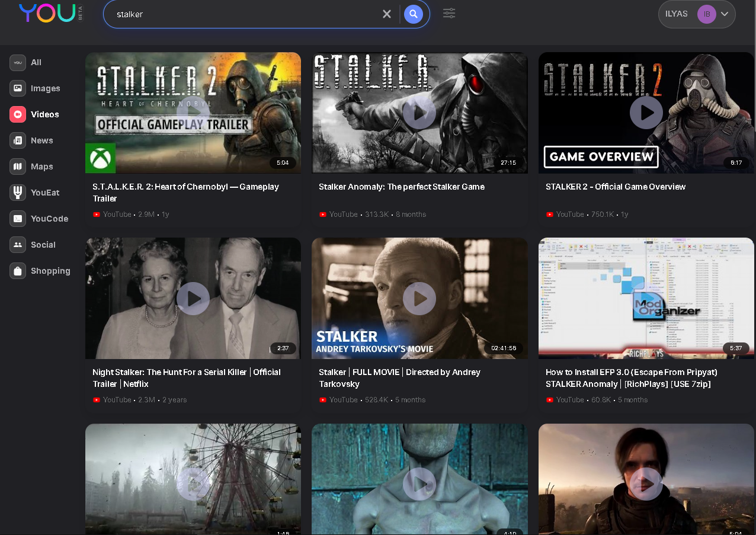This screenshot has width=756, height=535.
Task: Click the '313.3K' view count text
Action: (x=377, y=214)
